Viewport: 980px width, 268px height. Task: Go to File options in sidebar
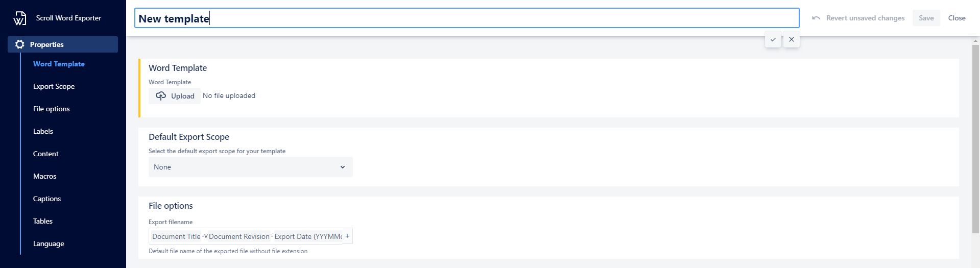click(x=51, y=109)
